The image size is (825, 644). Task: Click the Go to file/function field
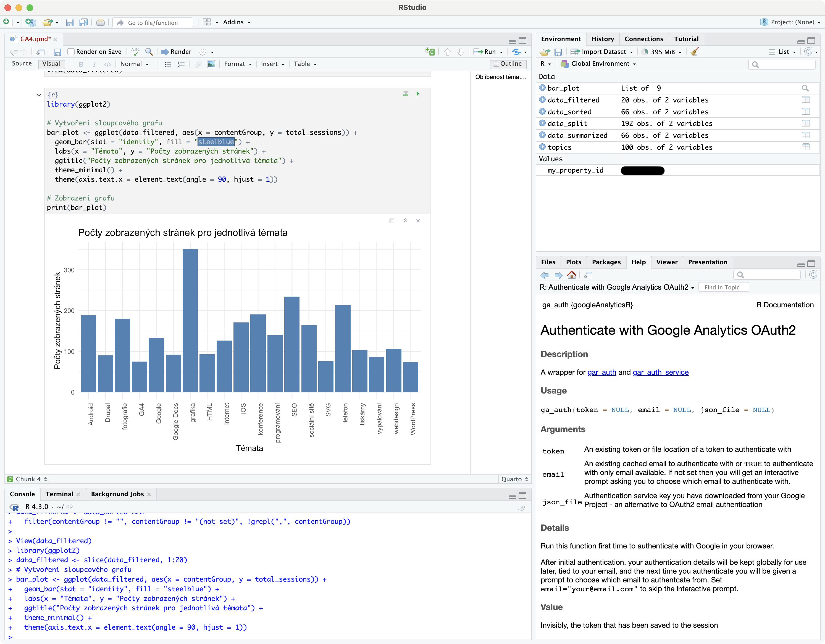(153, 22)
